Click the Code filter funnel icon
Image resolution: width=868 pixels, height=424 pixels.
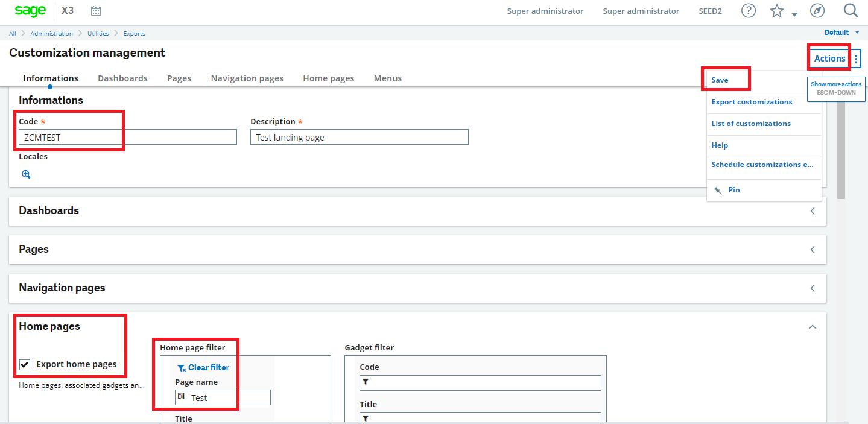coord(367,382)
